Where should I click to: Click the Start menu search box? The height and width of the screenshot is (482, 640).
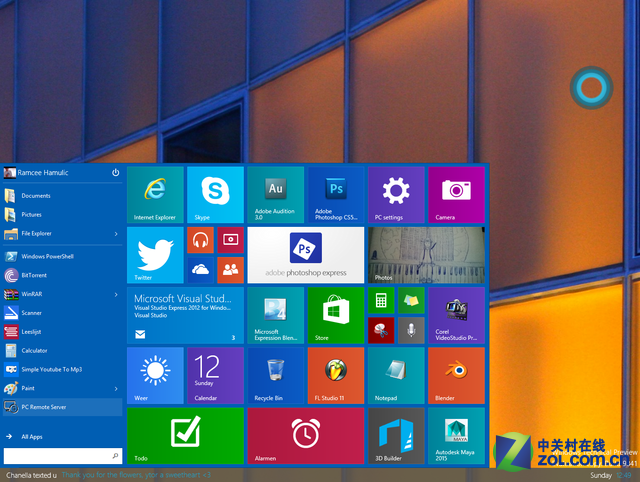63,455
